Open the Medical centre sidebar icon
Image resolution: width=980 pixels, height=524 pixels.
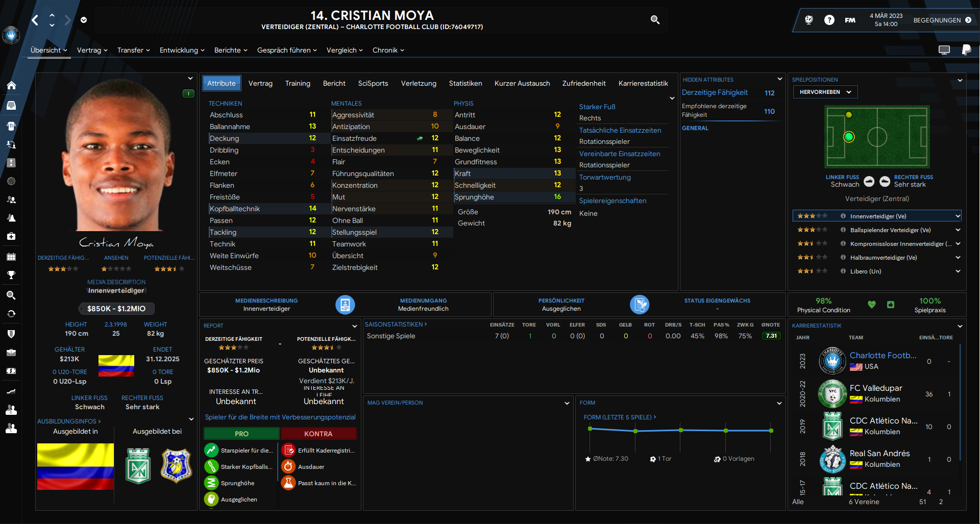[x=11, y=236]
